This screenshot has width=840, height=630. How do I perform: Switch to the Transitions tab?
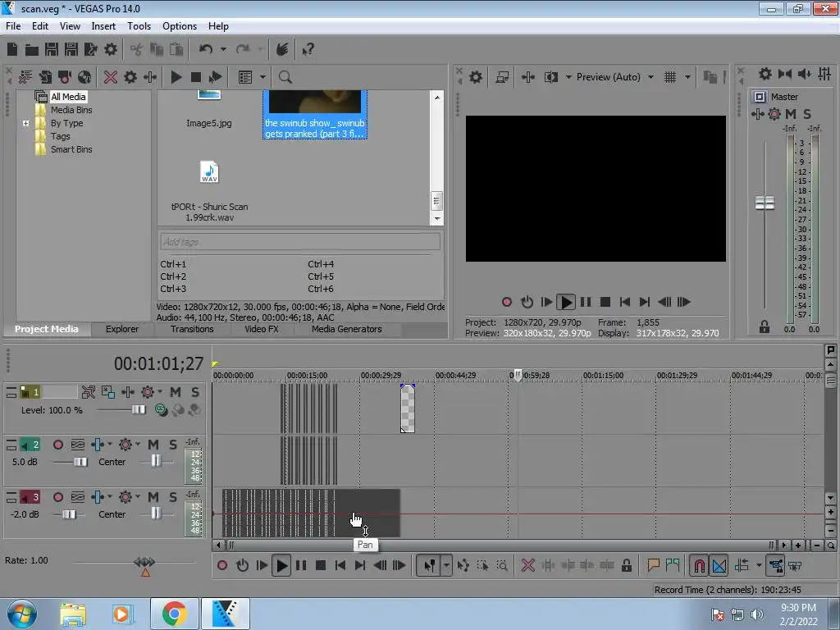tap(192, 329)
